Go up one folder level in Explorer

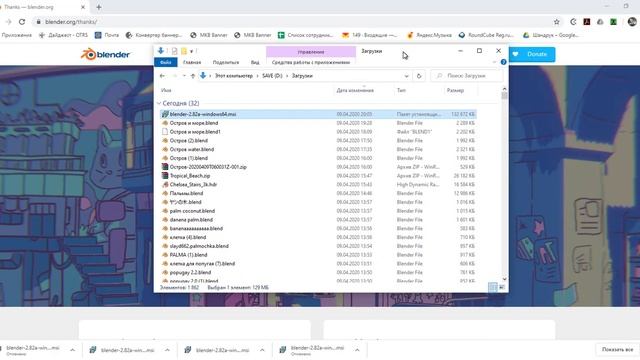[x=193, y=76]
